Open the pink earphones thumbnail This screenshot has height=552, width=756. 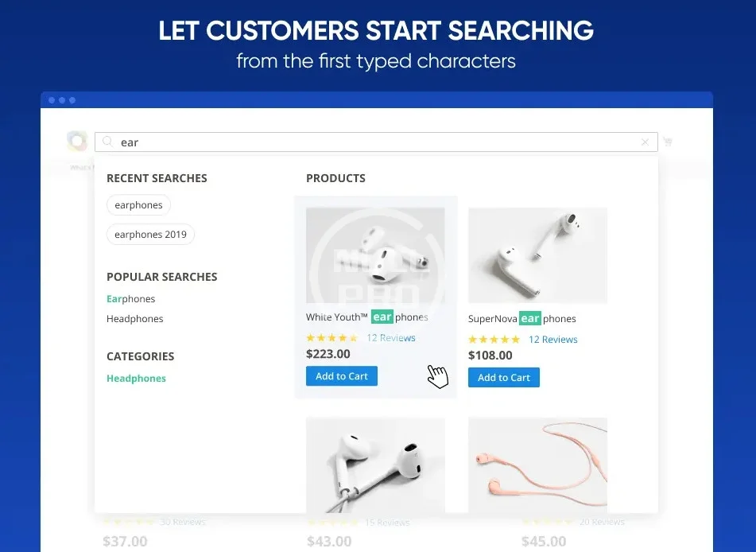[537, 465]
